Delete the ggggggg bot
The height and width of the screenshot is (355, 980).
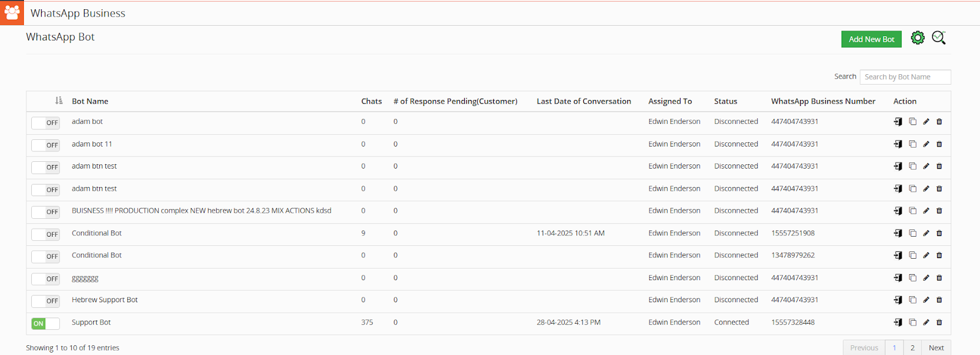tap(940, 278)
